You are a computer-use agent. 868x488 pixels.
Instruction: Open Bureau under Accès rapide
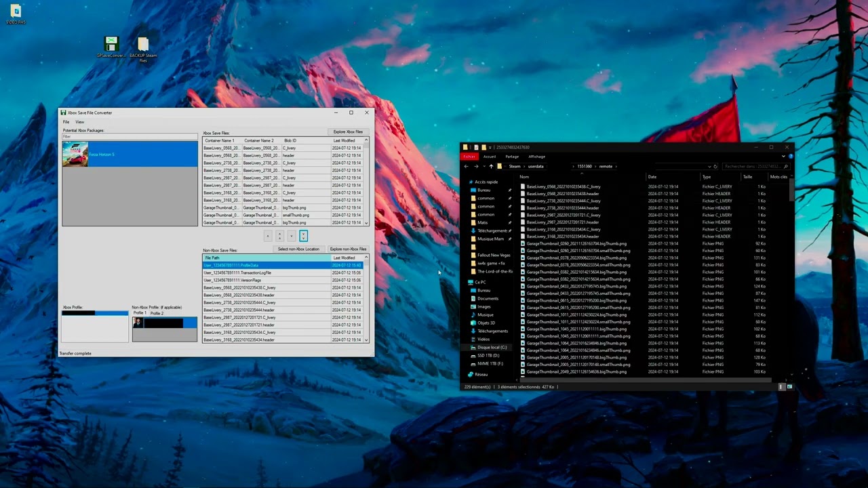(x=484, y=190)
